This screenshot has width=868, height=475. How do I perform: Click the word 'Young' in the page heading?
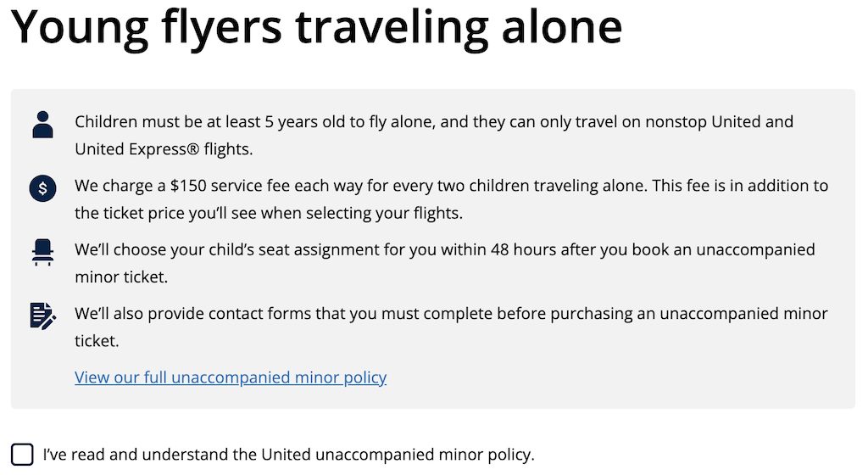tap(81, 28)
